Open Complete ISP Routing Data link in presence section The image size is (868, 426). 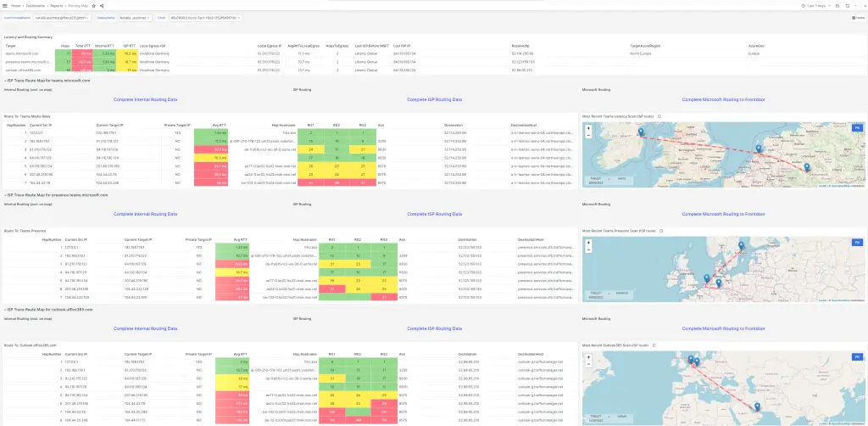click(x=435, y=214)
